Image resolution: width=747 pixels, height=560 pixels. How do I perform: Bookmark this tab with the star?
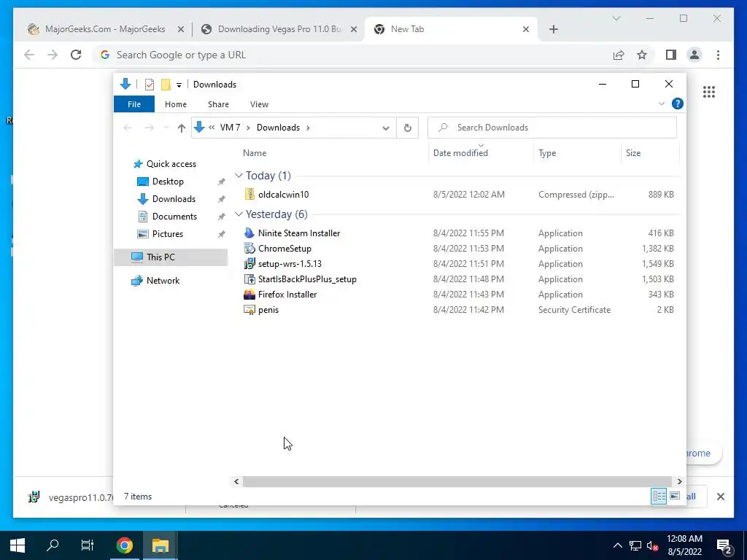pos(642,55)
